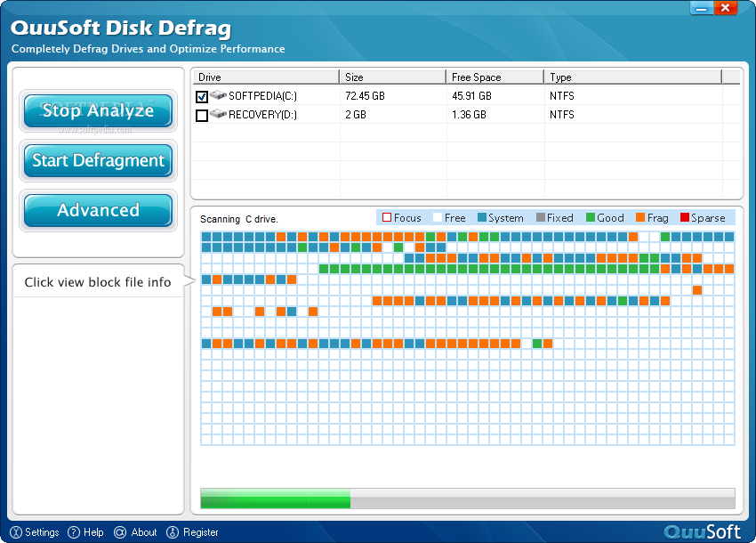Click the first blue block in cluster map
The height and width of the screenshot is (543, 756).
pyautogui.click(x=206, y=237)
